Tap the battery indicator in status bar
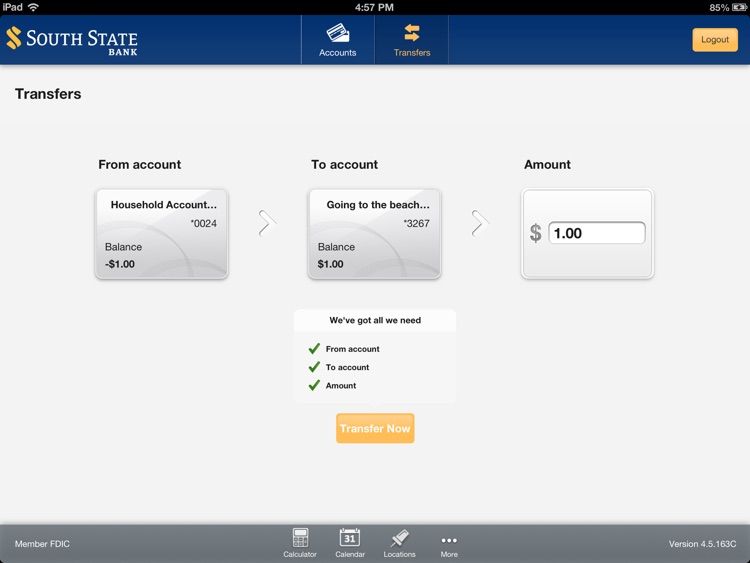The width and height of the screenshot is (750, 563). click(739, 7)
